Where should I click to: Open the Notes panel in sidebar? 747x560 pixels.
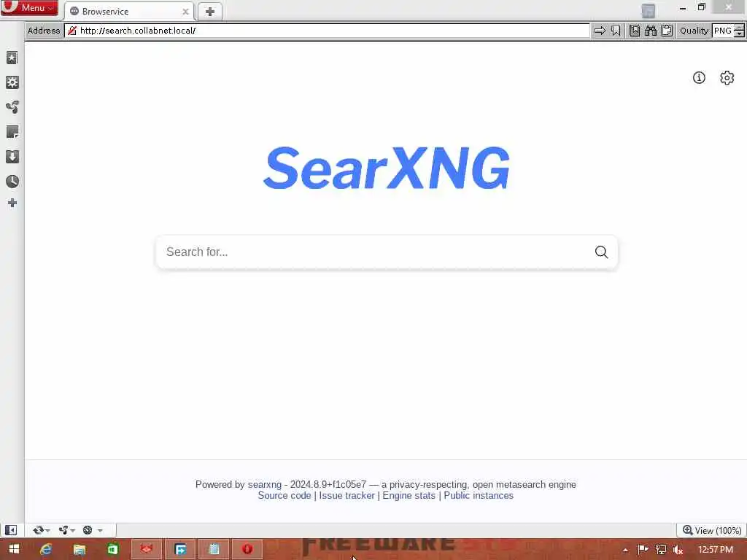coord(12,132)
